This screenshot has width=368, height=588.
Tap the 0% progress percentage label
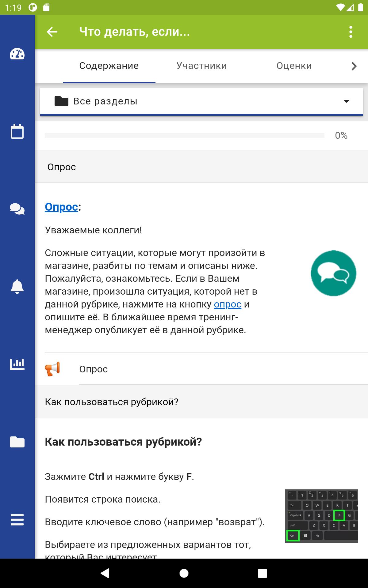coord(341,135)
